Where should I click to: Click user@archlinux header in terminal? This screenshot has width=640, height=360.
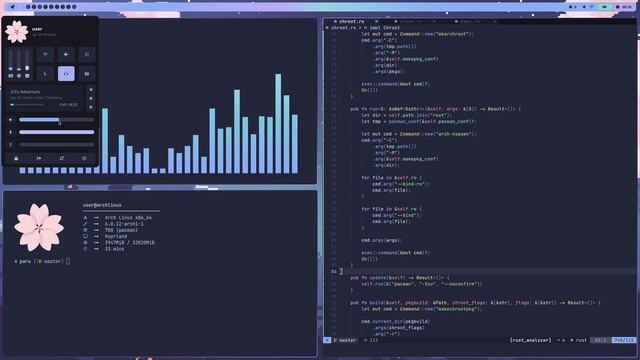(102, 205)
